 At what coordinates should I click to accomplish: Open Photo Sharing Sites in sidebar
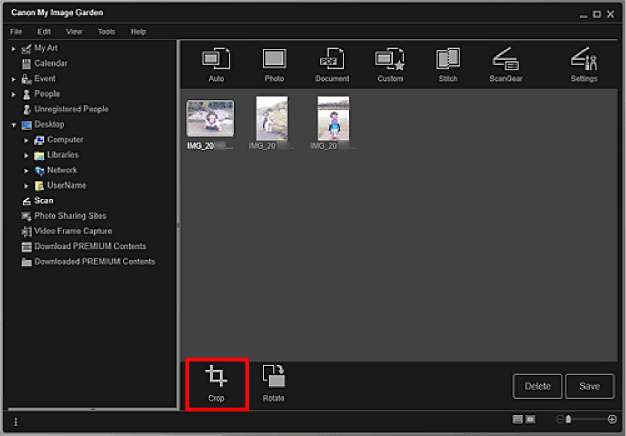tap(70, 216)
